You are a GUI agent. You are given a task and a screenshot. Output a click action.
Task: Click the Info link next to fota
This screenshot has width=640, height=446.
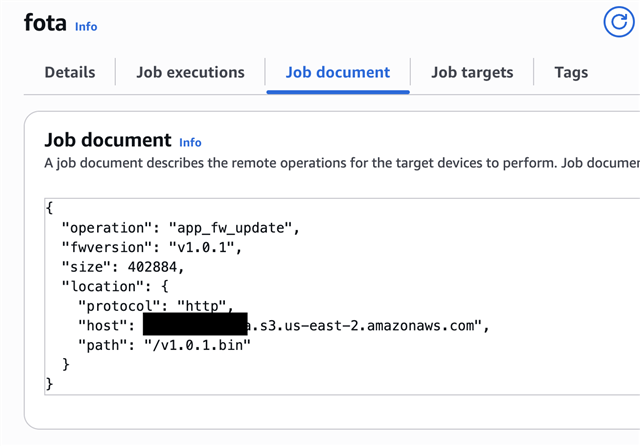86,27
